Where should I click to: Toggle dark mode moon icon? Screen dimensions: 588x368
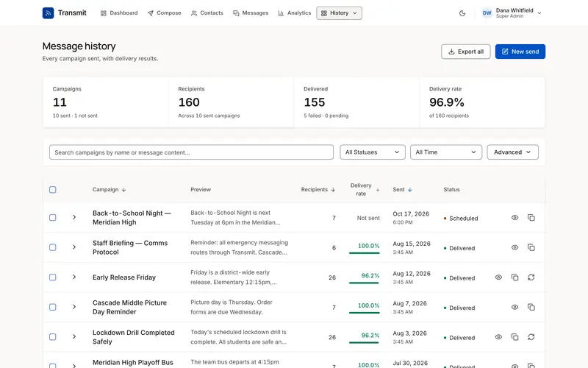[x=462, y=13]
